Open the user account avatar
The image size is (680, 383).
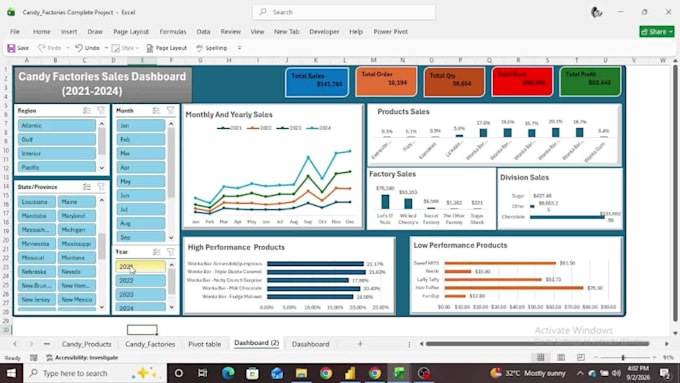[x=597, y=12]
